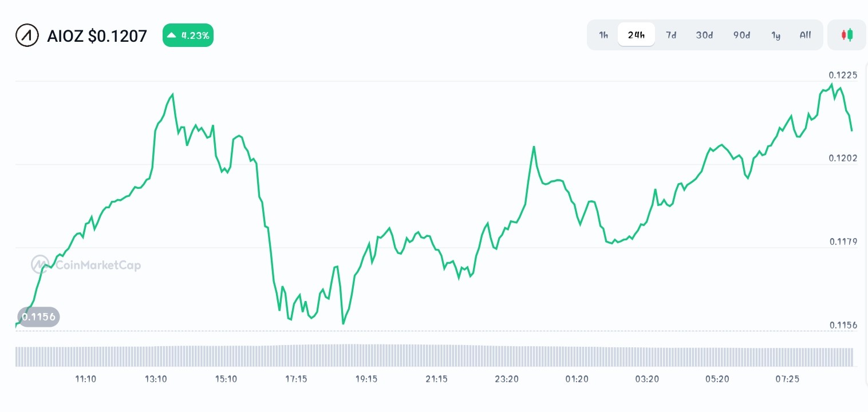Click the 4.23% price change badge

(188, 35)
